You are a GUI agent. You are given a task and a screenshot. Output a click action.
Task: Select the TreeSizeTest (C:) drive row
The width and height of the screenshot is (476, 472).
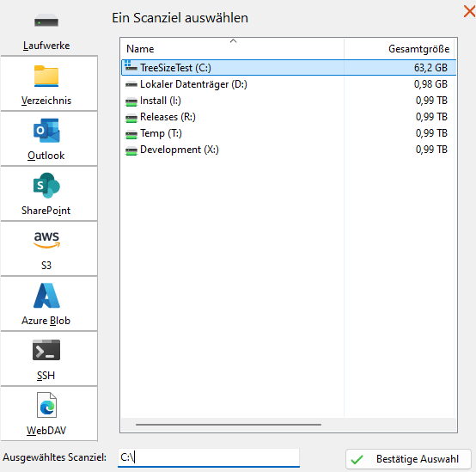pyautogui.click(x=289, y=67)
